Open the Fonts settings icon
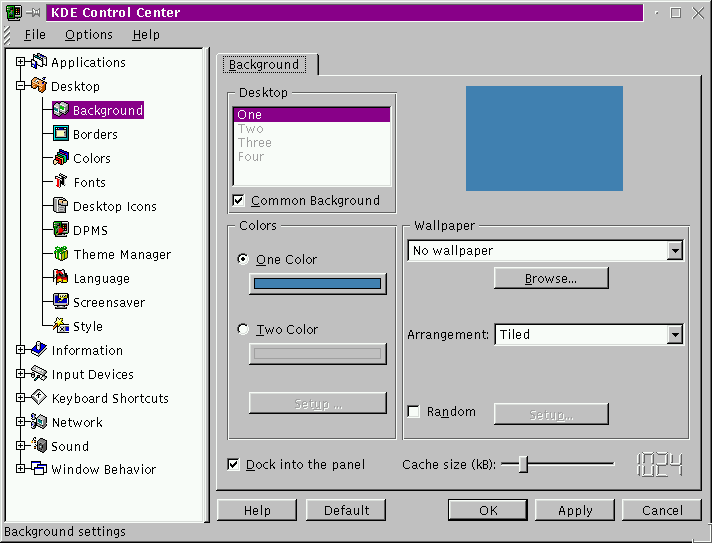 tap(61, 182)
